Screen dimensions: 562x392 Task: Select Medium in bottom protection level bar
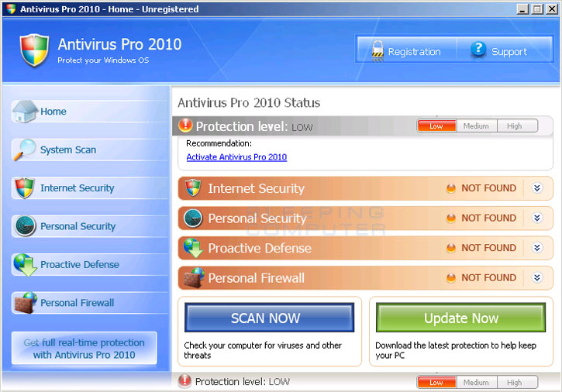click(476, 383)
